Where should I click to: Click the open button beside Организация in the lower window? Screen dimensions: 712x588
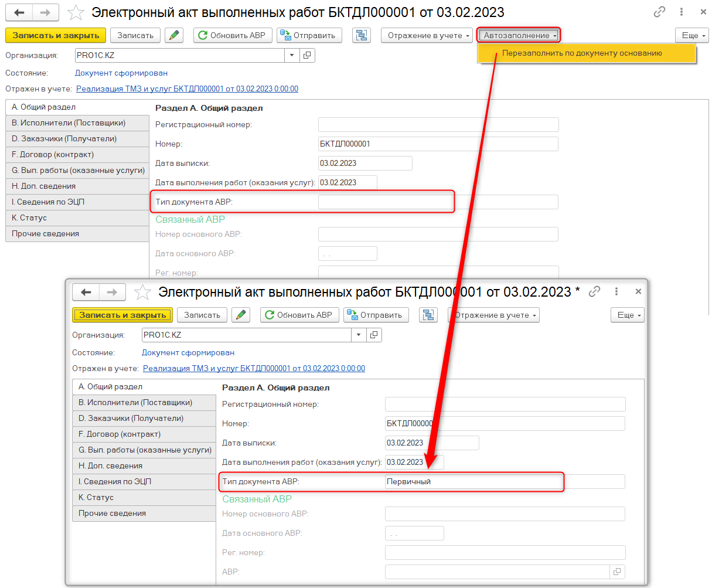(374, 335)
